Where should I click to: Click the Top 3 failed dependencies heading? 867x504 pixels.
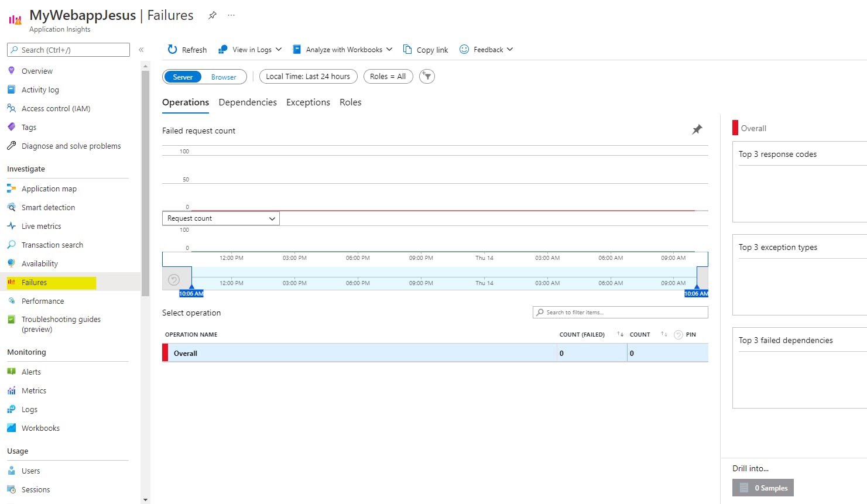[x=786, y=340]
